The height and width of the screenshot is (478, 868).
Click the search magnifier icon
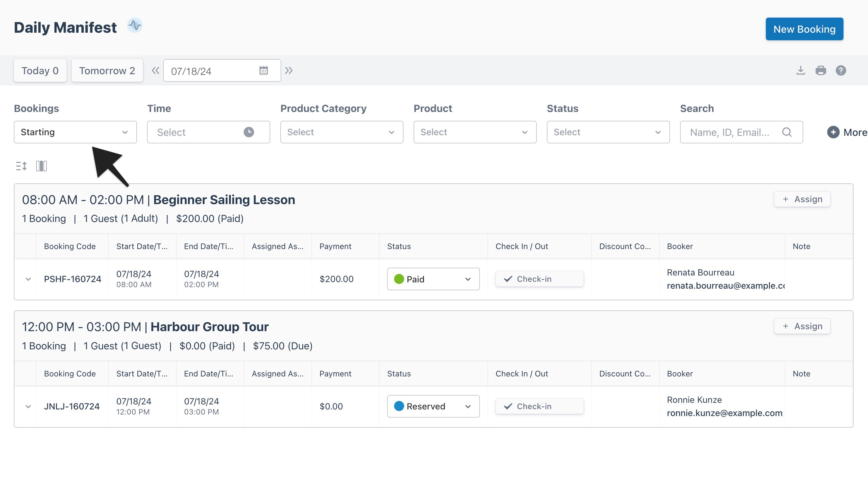point(787,132)
